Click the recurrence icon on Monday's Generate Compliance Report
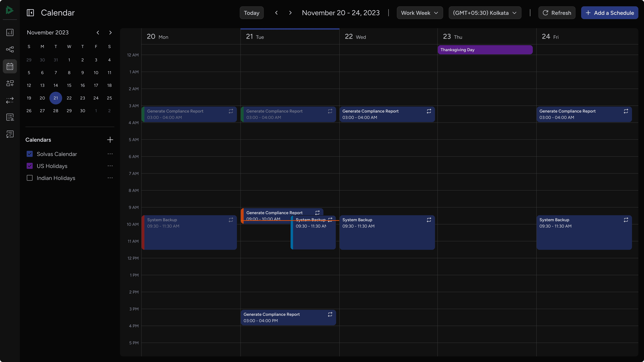The height and width of the screenshot is (362, 644). 231,111
